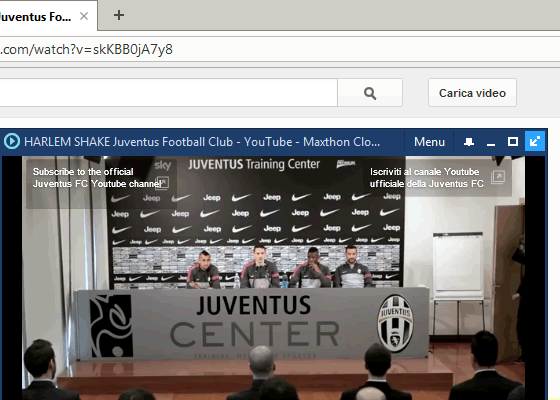Click the HARLEM SHAKE popup title text
This screenshot has width=560, height=400.
pyautogui.click(x=202, y=142)
